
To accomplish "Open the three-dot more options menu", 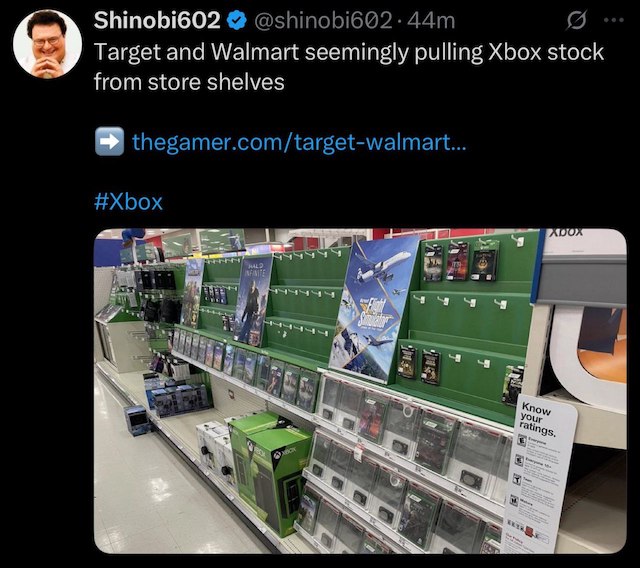I will click(614, 20).
